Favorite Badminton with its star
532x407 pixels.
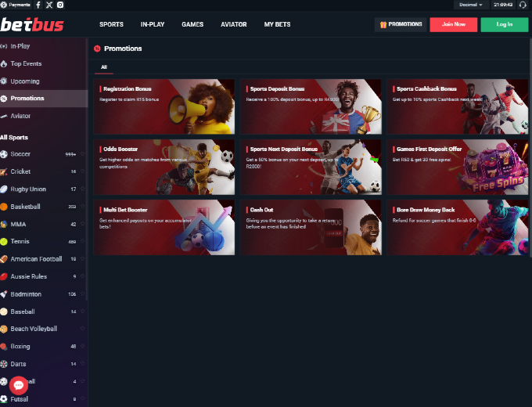pyautogui.click(x=82, y=294)
